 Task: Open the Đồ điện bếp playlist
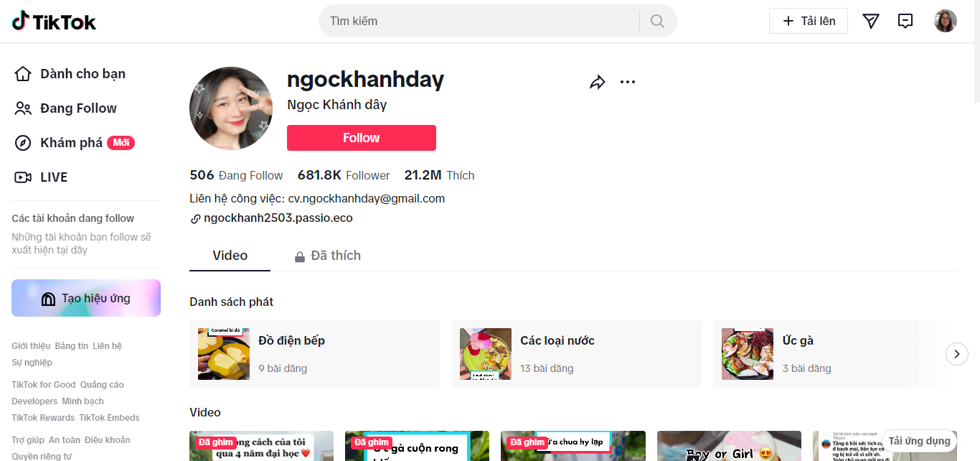314,354
